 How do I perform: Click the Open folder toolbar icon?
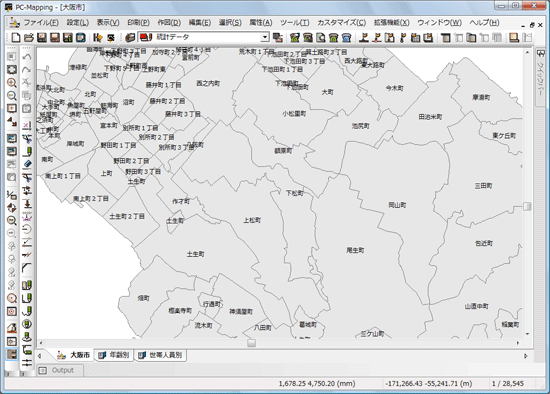(x=29, y=38)
